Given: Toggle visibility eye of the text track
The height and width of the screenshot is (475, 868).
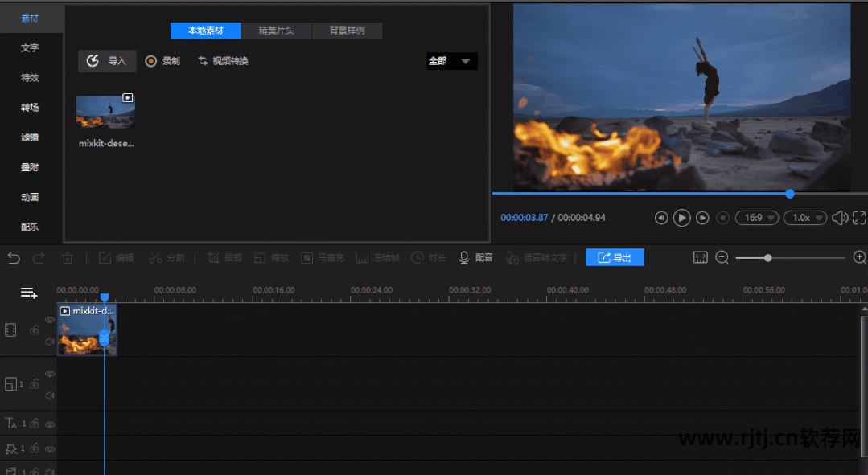Looking at the screenshot, I should (x=50, y=424).
